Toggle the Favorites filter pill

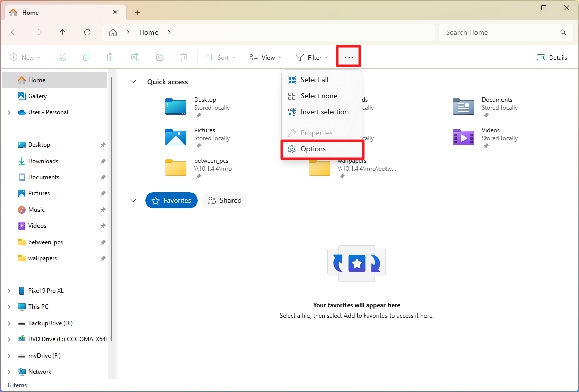[171, 200]
